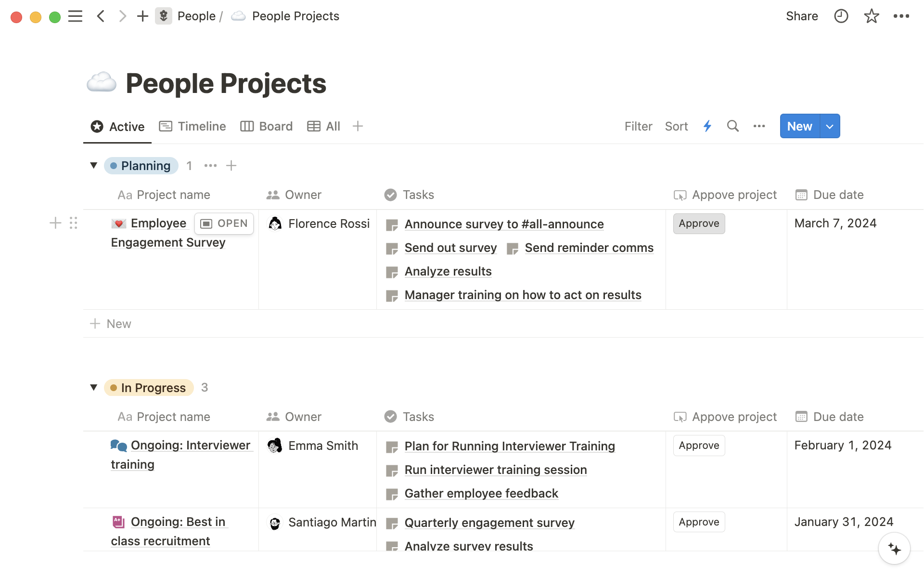Click the Search icon
The height and width of the screenshot is (578, 924).
[732, 127]
